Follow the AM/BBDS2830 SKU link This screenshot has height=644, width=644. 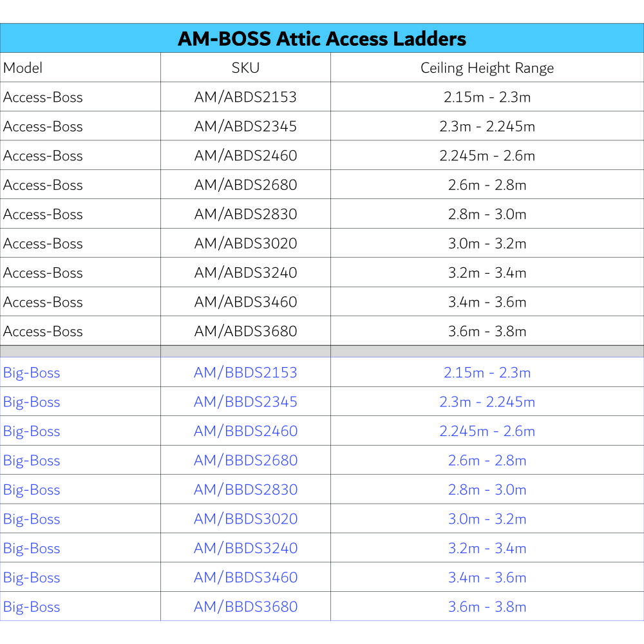[245, 489]
